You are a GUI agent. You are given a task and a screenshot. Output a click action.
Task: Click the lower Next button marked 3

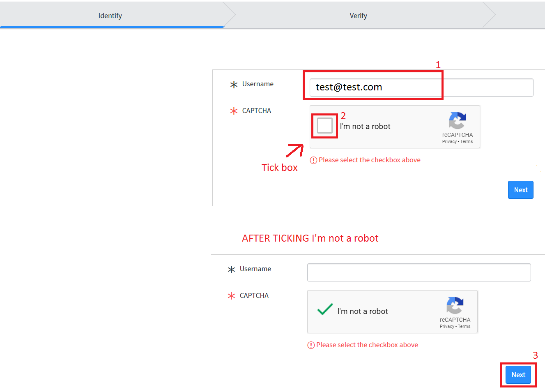point(518,375)
